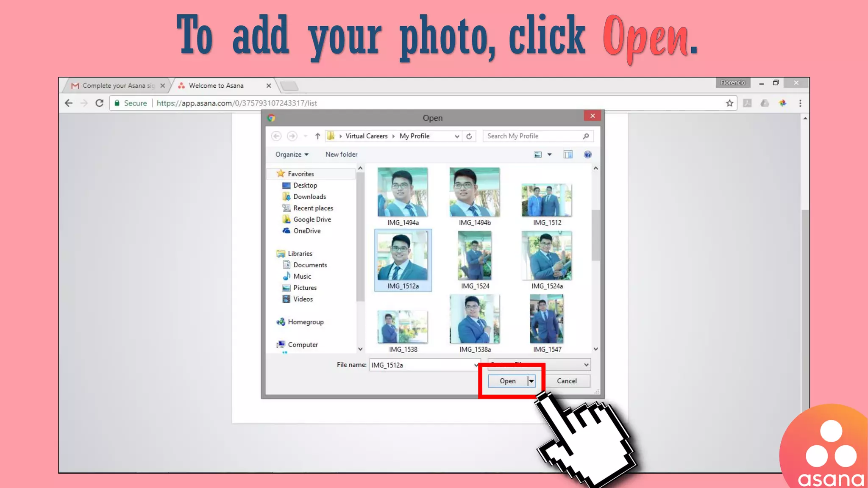Click the Open button in the file dialog
Image resolution: width=868 pixels, height=488 pixels.
[x=508, y=381]
